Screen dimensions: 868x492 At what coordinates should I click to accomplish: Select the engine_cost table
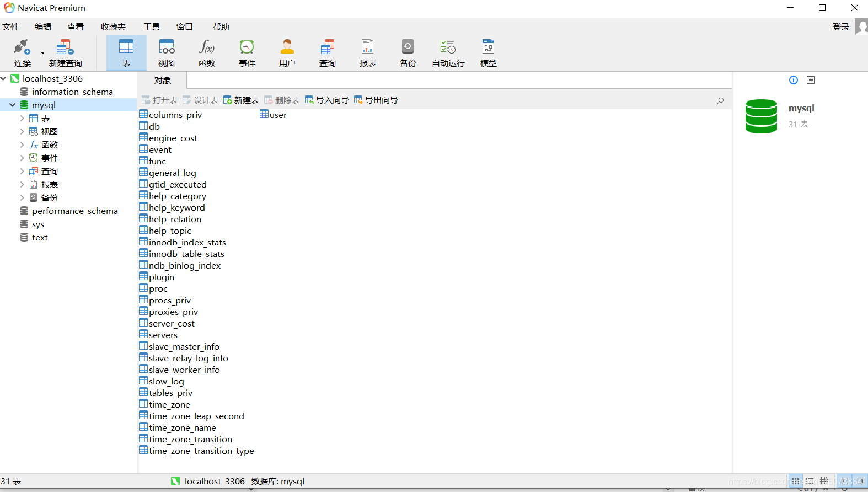[168, 138]
